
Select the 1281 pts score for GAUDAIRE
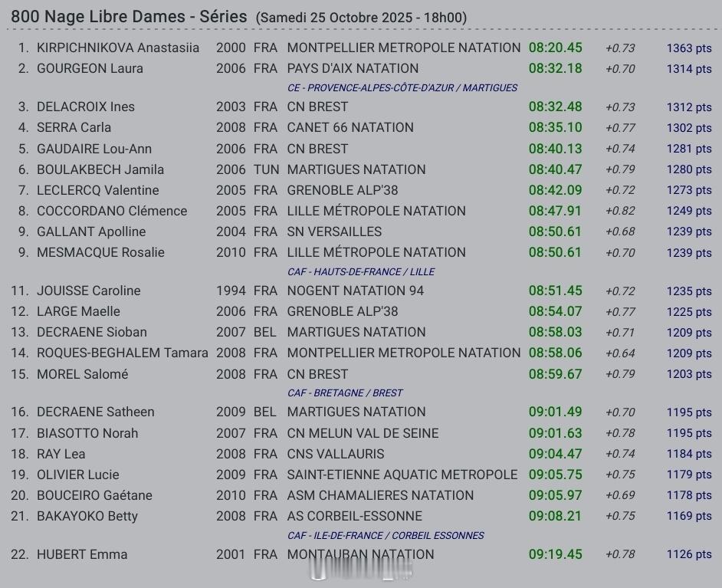[689, 149]
